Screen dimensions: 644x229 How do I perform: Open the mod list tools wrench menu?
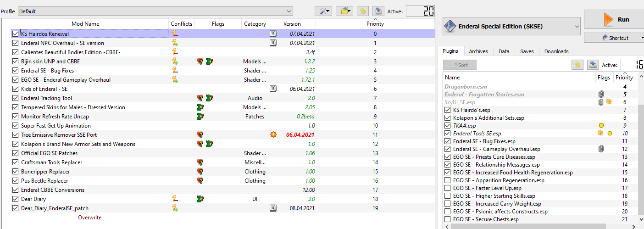[323, 11]
